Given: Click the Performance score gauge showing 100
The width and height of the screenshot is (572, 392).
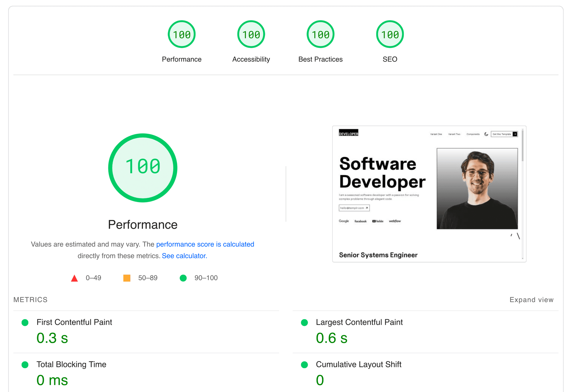Looking at the screenshot, I should 181,34.
